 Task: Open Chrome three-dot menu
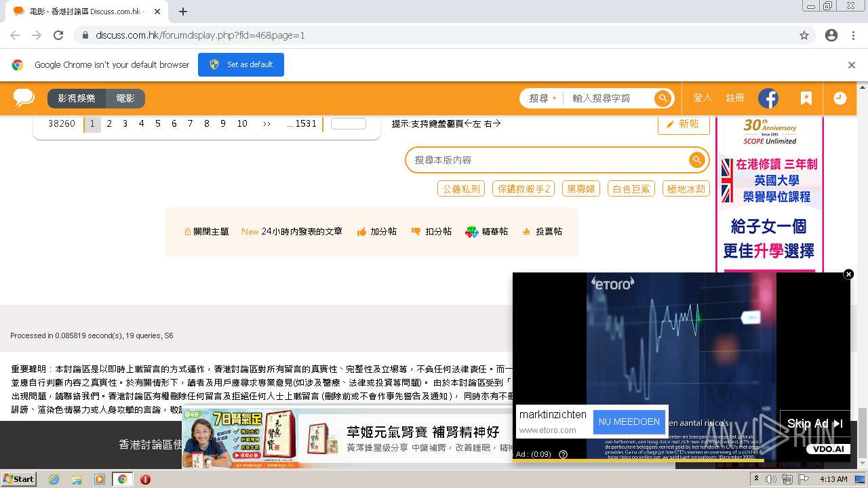point(853,35)
